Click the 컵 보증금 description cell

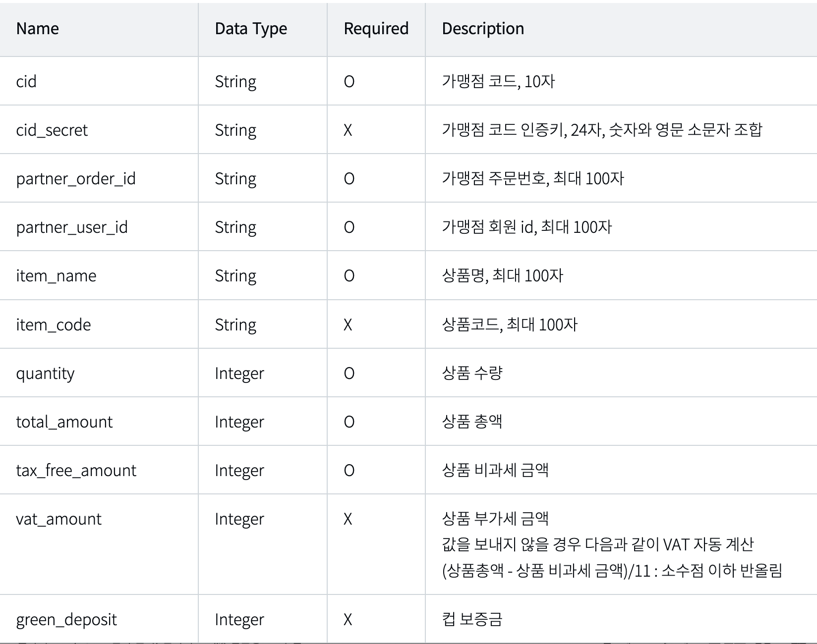tap(472, 619)
